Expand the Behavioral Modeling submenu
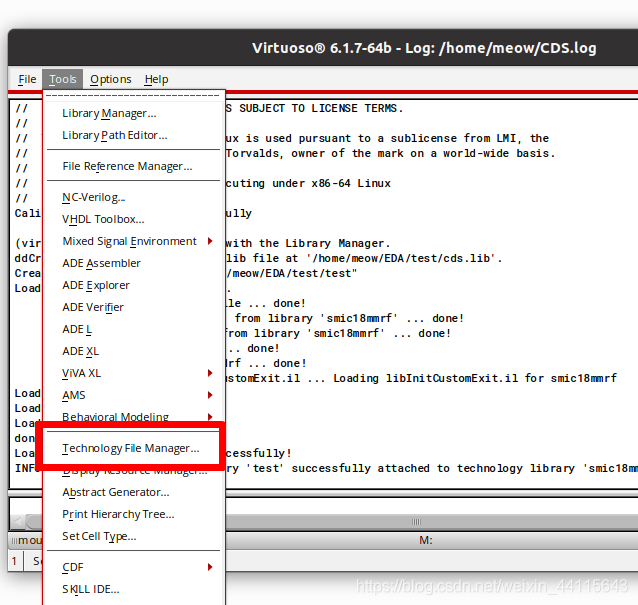Viewport: 638px width, 605px height. pos(133,417)
